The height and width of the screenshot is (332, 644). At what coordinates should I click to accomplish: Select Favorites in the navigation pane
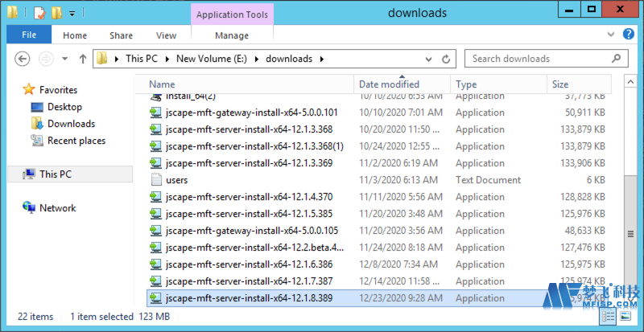pyautogui.click(x=58, y=89)
